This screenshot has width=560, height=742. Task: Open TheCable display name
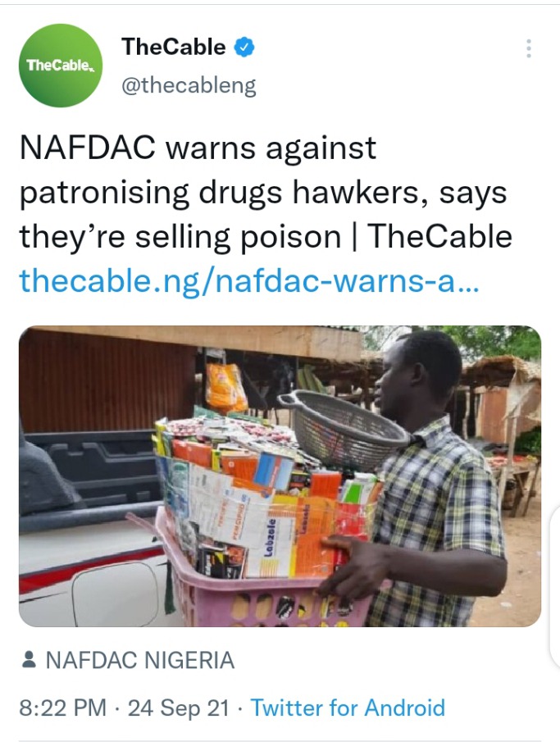(173, 47)
